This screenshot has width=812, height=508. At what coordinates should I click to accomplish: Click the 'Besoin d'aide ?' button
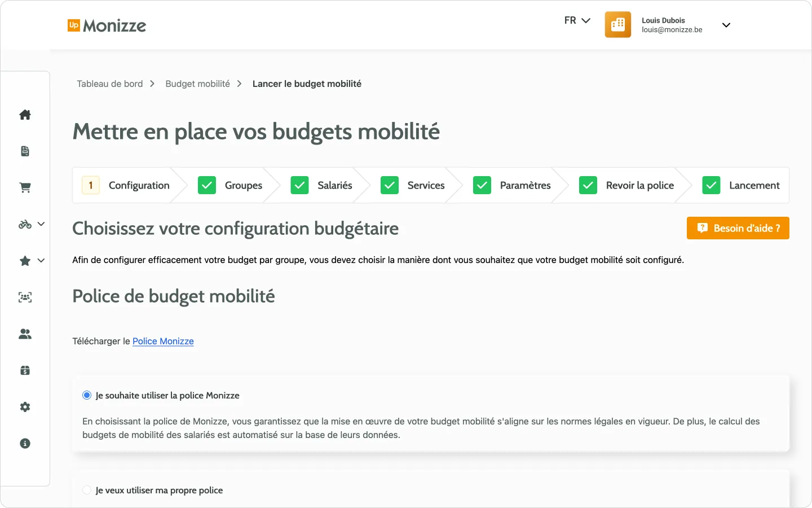click(x=738, y=228)
